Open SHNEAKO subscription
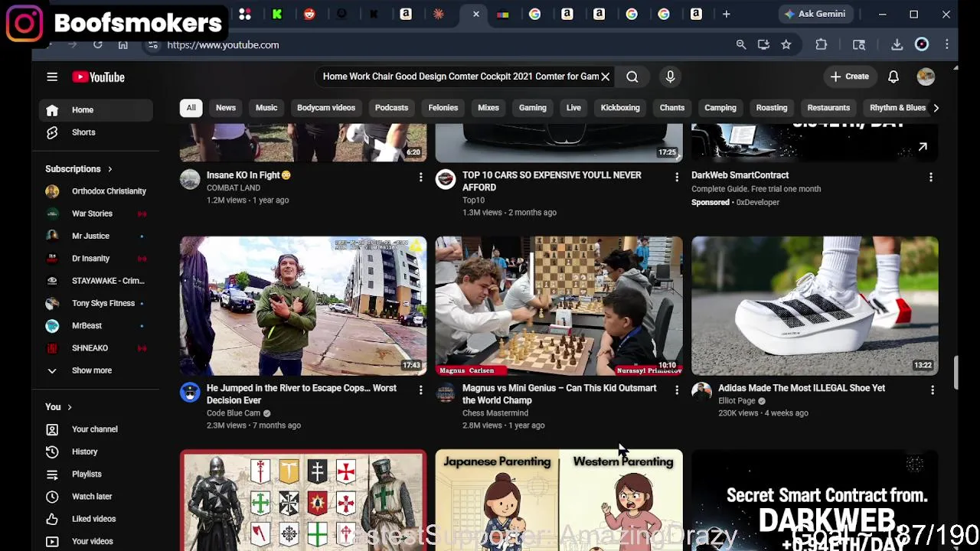The width and height of the screenshot is (980, 551). point(96,348)
